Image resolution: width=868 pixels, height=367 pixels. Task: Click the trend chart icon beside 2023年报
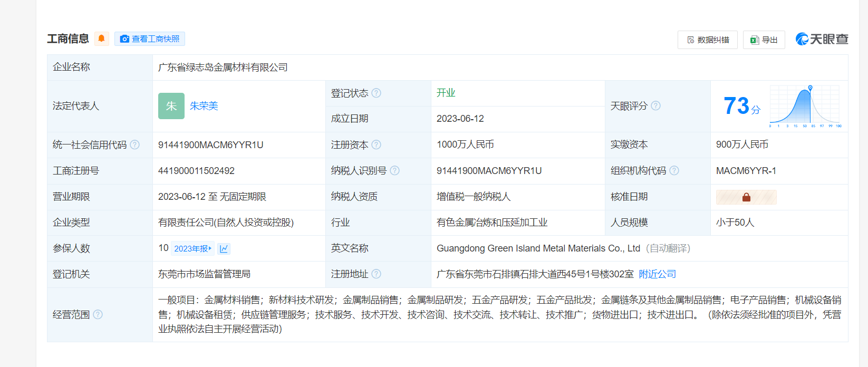224,248
